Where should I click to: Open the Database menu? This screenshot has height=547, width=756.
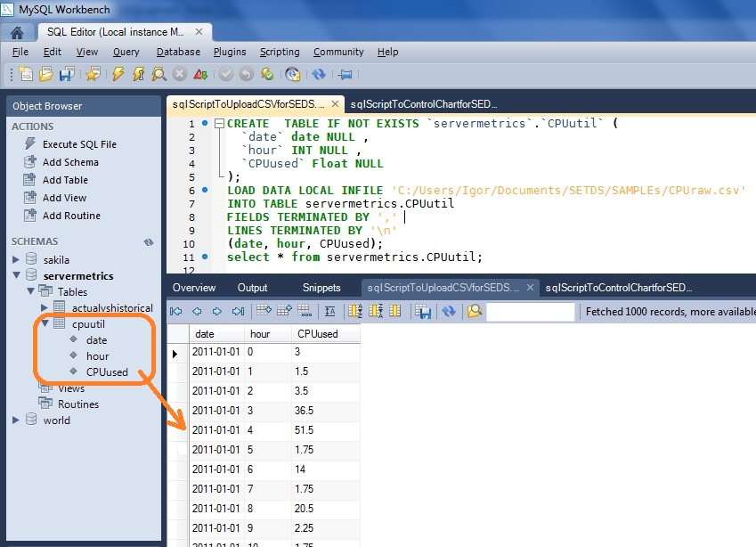pyautogui.click(x=177, y=52)
